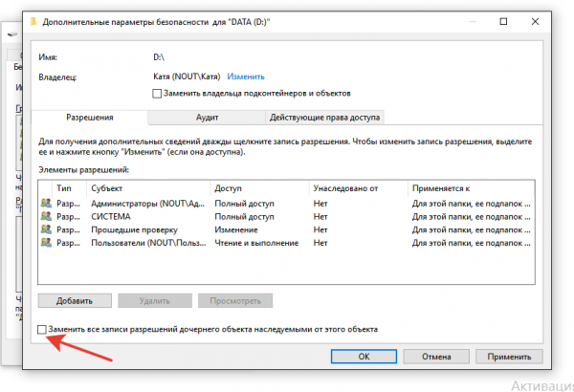Sort by the Тип column header
This screenshot has height=392, width=574.
[x=70, y=188]
